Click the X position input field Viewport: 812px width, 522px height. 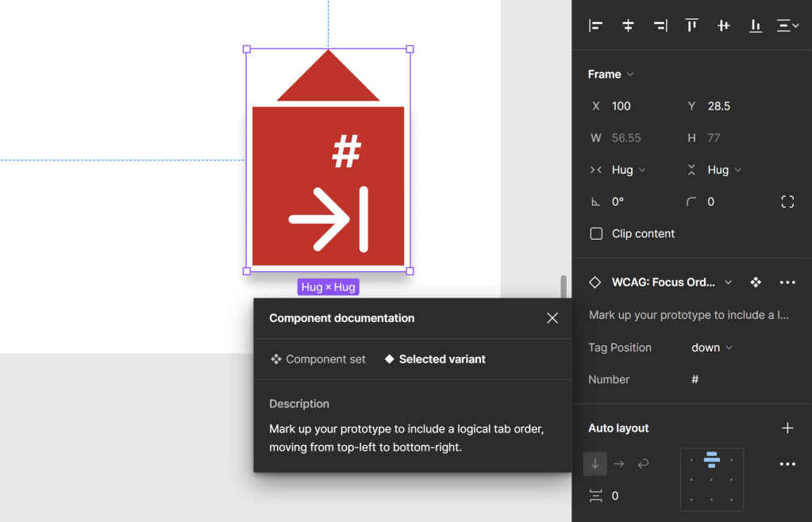coord(635,106)
